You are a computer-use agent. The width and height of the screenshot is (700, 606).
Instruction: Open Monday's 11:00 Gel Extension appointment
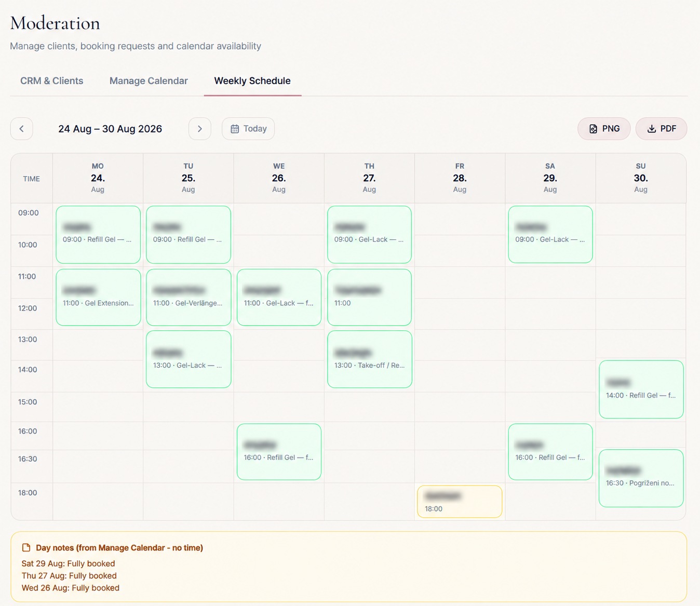pos(98,298)
